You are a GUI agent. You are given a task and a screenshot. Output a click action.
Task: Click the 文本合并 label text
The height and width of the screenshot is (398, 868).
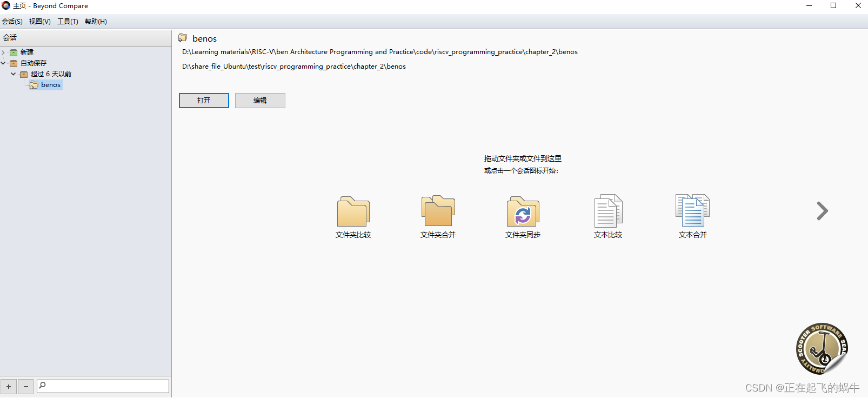coord(693,235)
